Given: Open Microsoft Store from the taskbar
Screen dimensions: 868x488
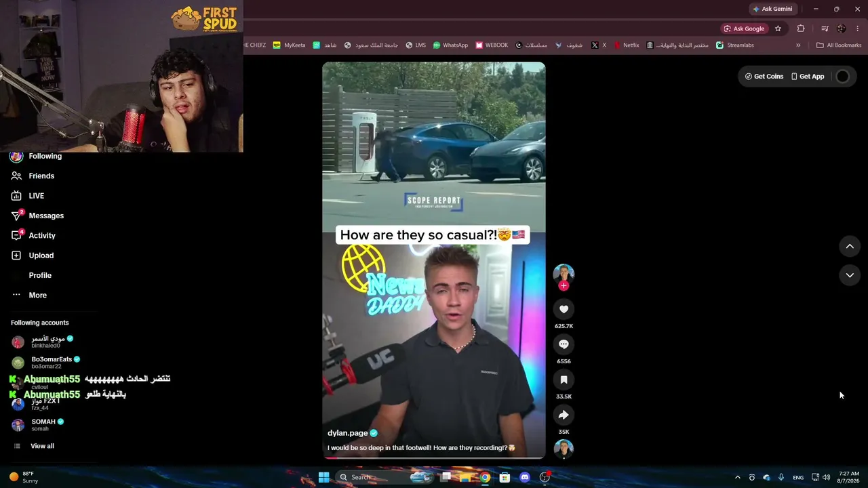Looking at the screenshot, I should (x=505, y=477).
